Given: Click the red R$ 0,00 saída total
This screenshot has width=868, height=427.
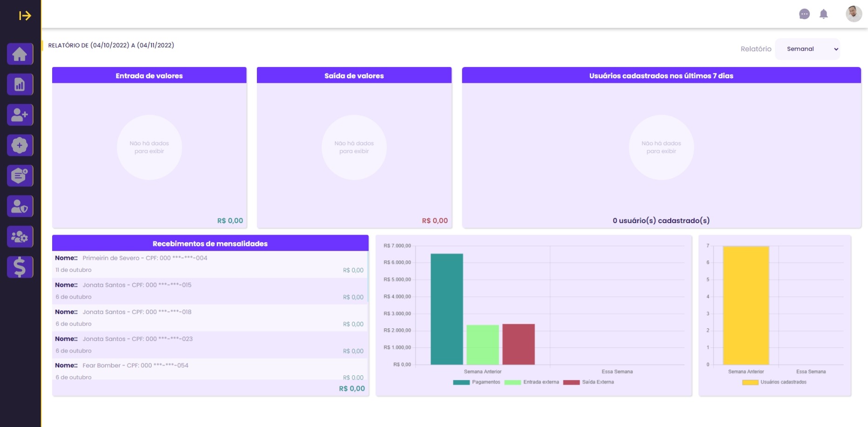Looking at the screenshot, I should click(435, 221).
